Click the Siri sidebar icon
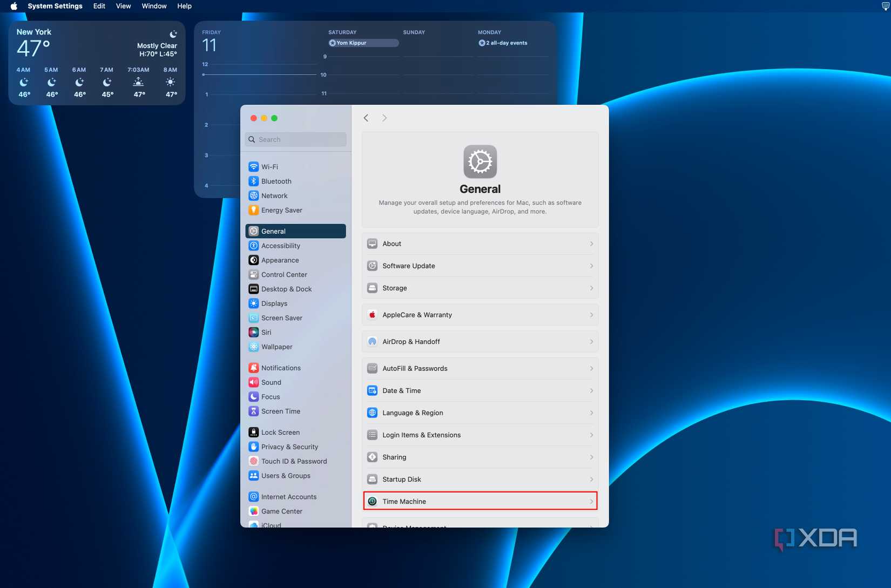Viewport: 891px width, 588px height. click(x=253, y=332)
